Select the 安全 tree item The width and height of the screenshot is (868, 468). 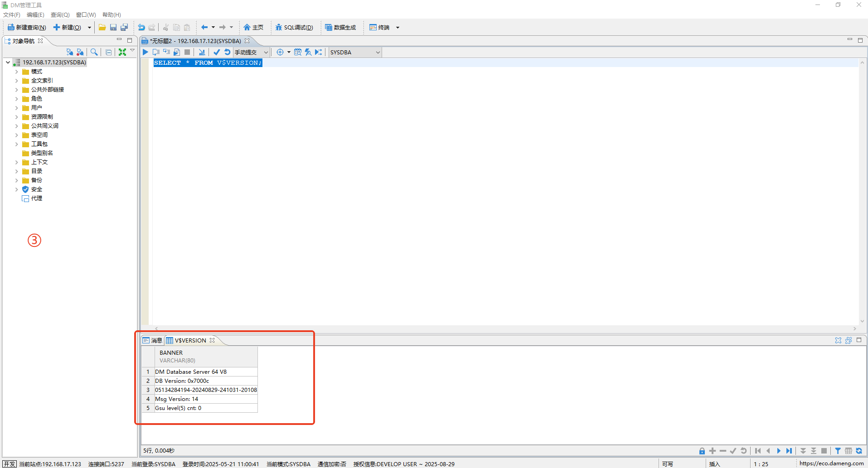[x=36, y=189]
